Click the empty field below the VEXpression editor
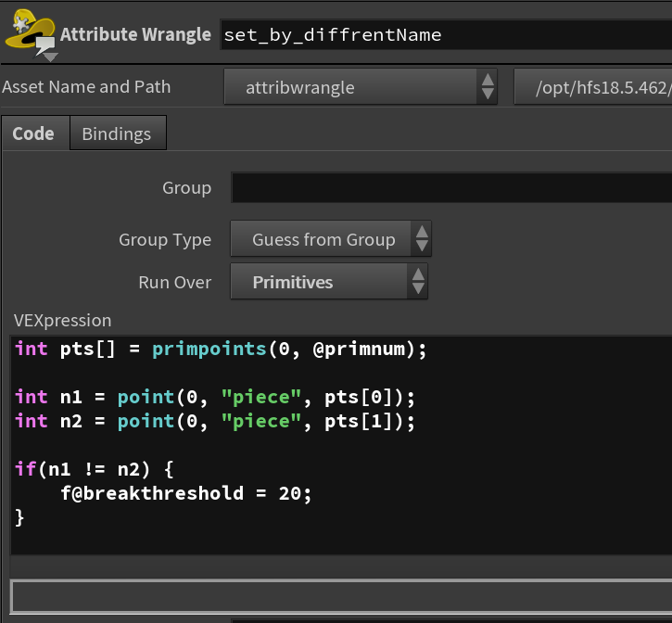672x623 pixels. coord(342,596)
